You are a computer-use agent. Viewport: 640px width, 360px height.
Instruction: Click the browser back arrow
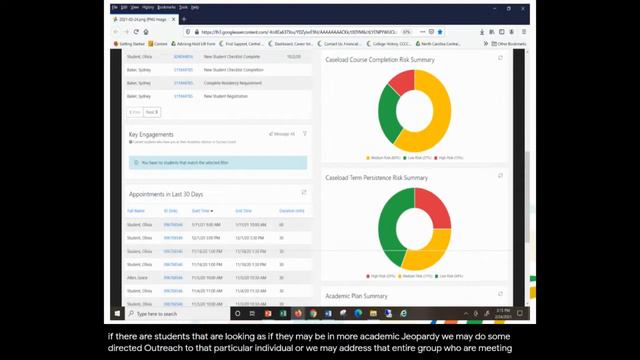[x=116, y=32]
